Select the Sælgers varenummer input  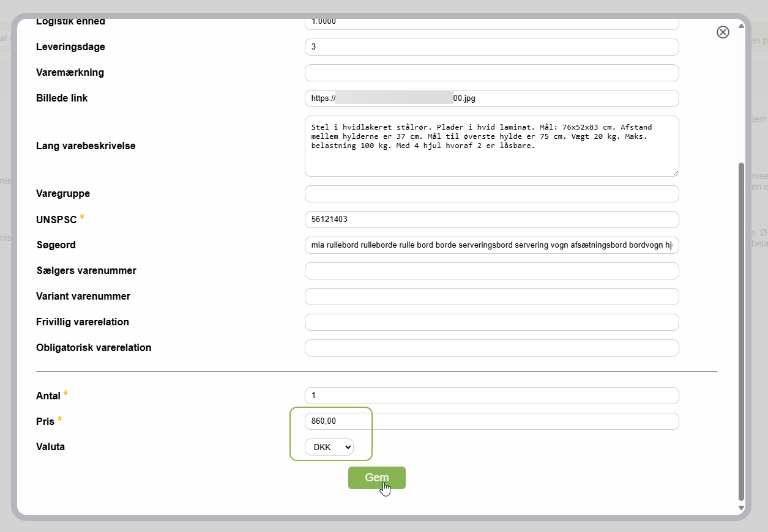(492, 271)
